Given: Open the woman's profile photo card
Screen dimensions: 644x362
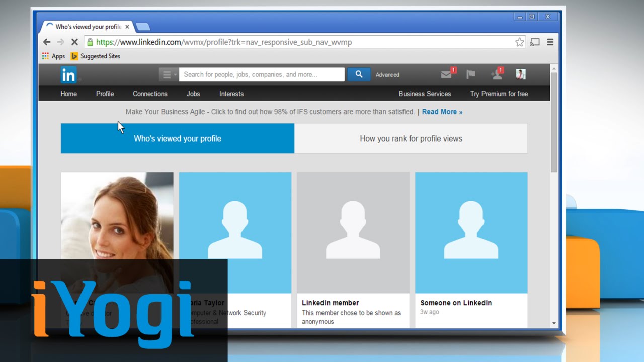Looking at the screenshot, I should (x=117, y=233).
